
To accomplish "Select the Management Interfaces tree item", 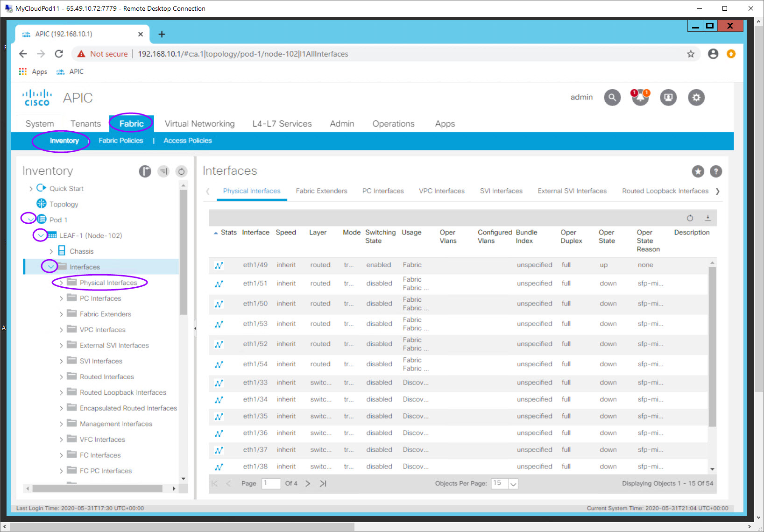I will (x=116, y=424).
